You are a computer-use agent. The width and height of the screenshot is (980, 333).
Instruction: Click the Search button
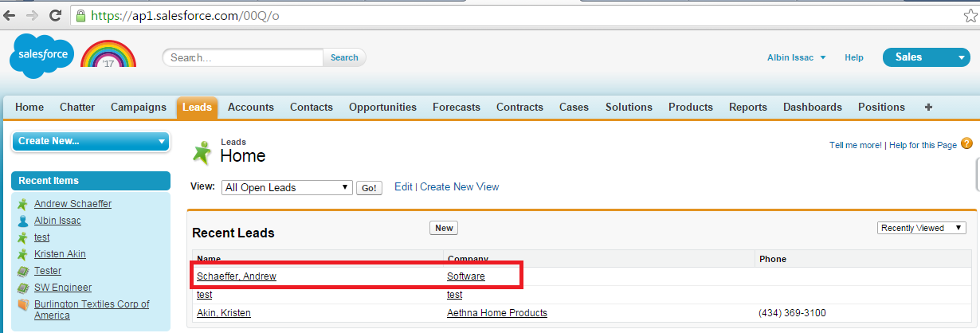click(344, 57)
